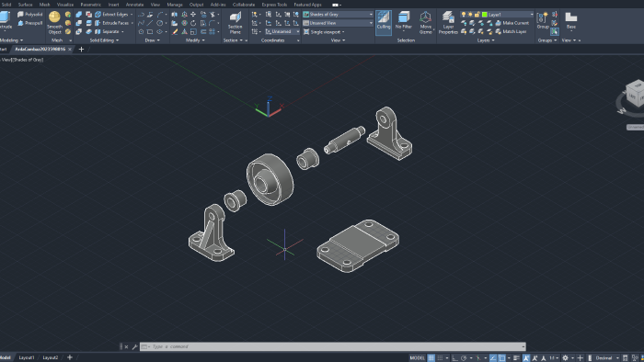Viewport: 644px width, 362px height.
Task: Open the Decimal units dropdown
Action: coord(606,358)
